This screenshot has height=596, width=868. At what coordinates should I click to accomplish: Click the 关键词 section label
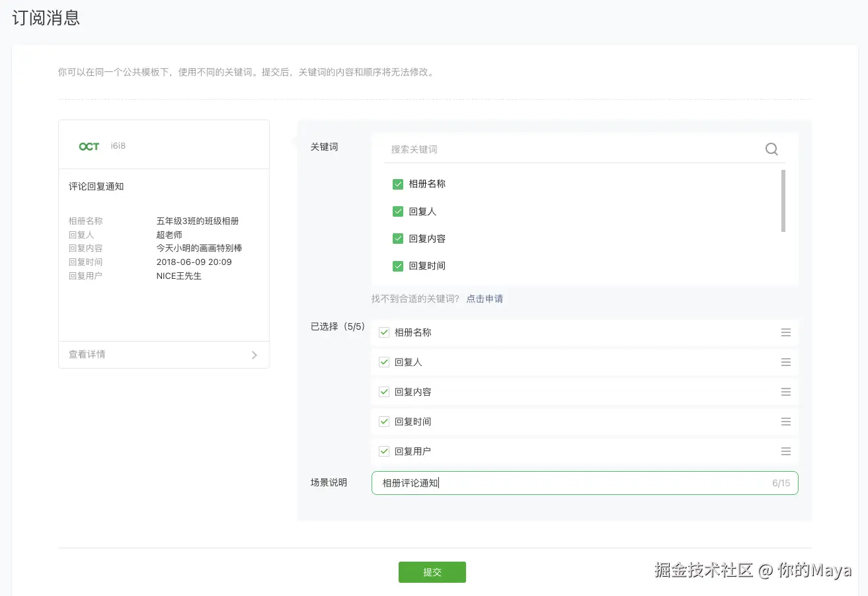click(x=325, y=147)
